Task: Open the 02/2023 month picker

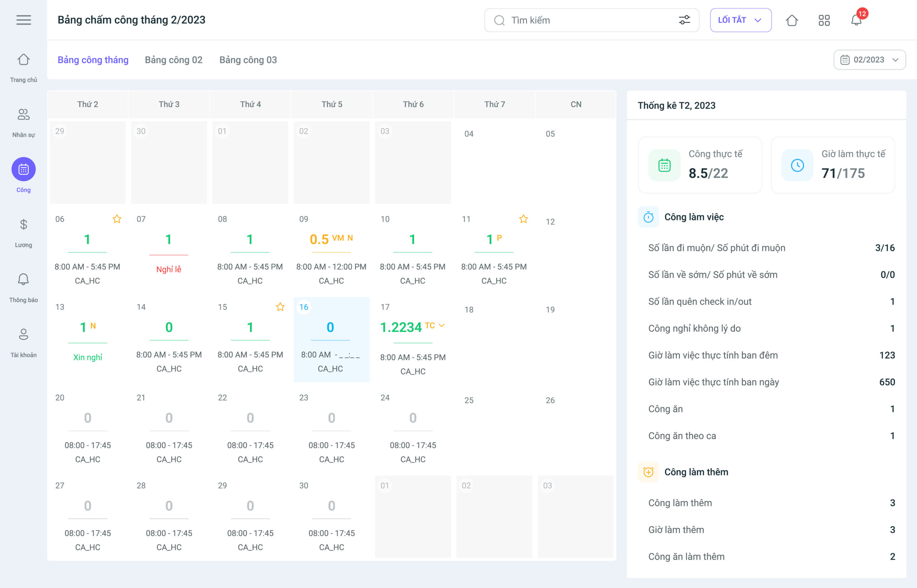Action: [x=869, y=60]
